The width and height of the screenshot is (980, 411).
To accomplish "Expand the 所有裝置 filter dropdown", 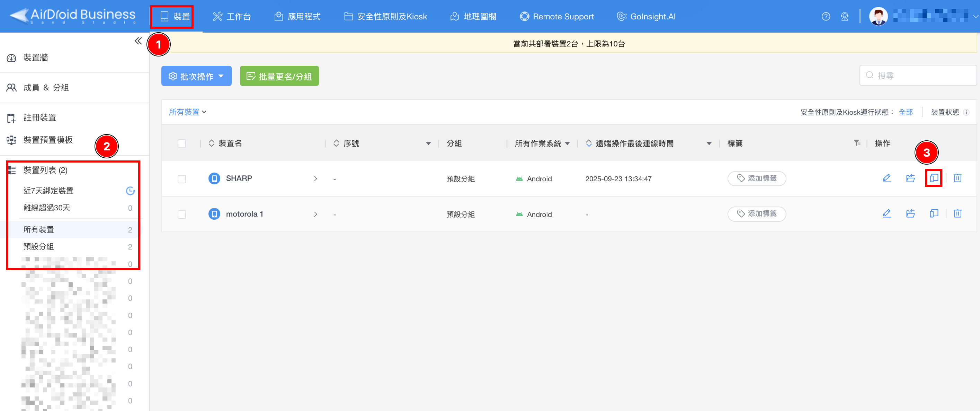I will click(x=188, y=112).
